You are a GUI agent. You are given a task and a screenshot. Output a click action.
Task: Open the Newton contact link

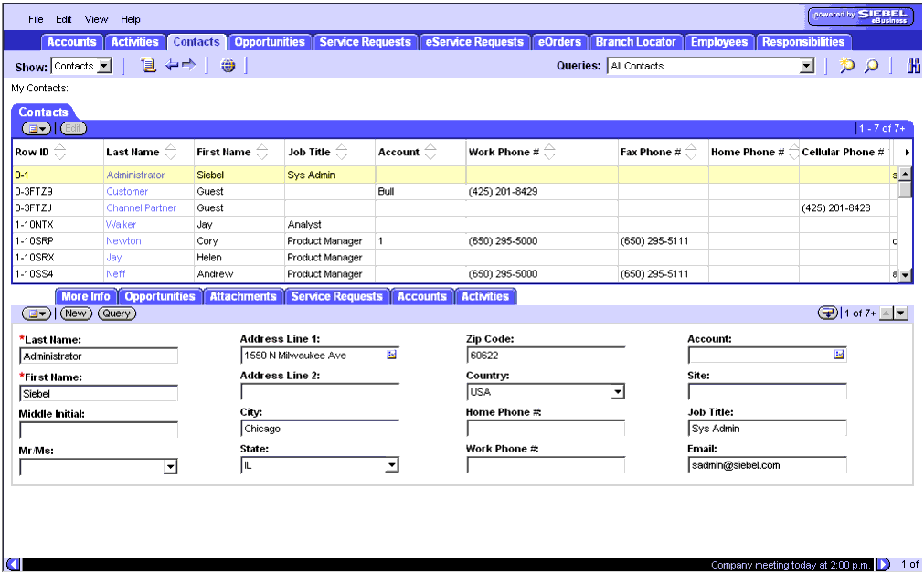[x=123, y=241]
